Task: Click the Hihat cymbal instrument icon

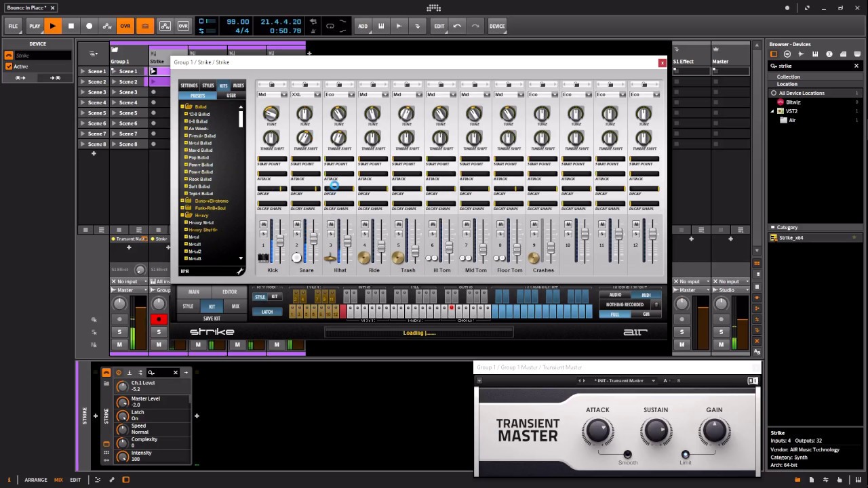Action: pyautogui.click(x=331, y=258)
